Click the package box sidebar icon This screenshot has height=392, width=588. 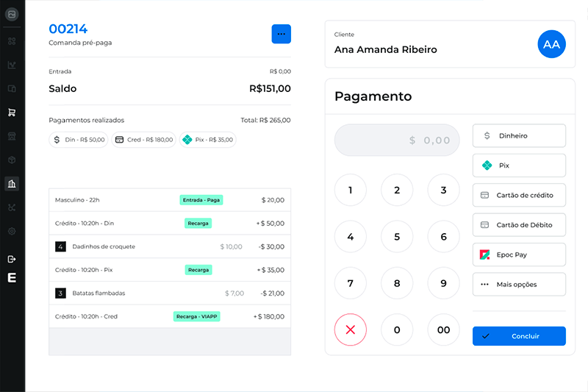[12, 160]
